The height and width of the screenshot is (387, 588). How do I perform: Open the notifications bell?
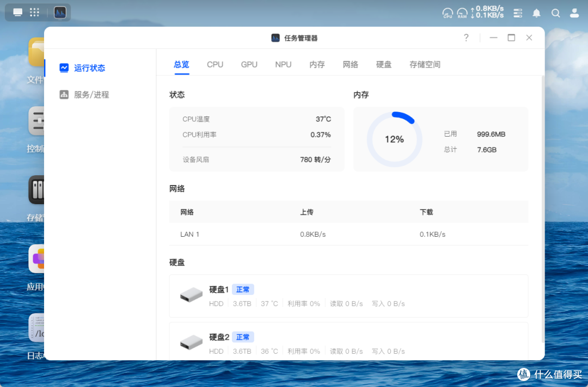pyautogui.click(x=537, y=13)
